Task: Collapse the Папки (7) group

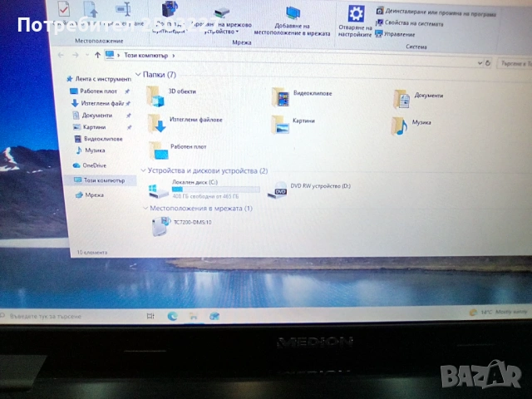Action: 138,74
